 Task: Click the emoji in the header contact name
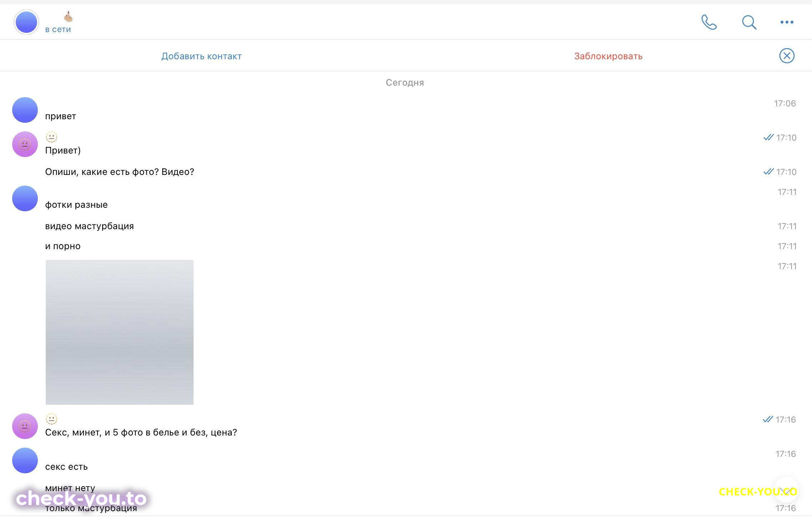click(68, 16)
